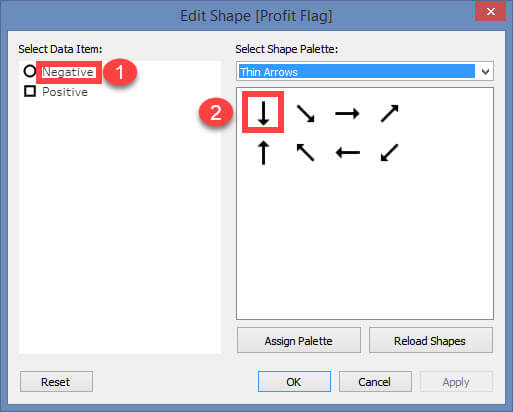Select the Negative data item
Image resolution: width=513 pixels, height=412 pixels.
68,72
